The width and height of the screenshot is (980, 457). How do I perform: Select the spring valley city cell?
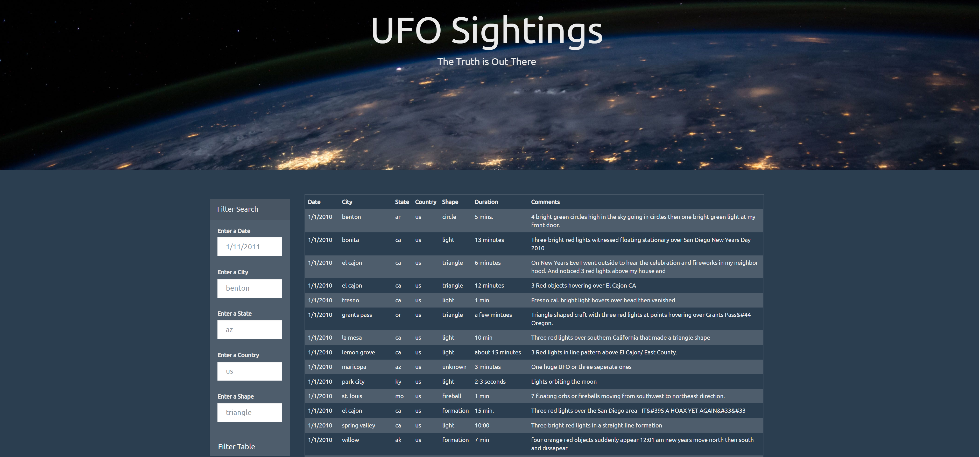point(358,425)
